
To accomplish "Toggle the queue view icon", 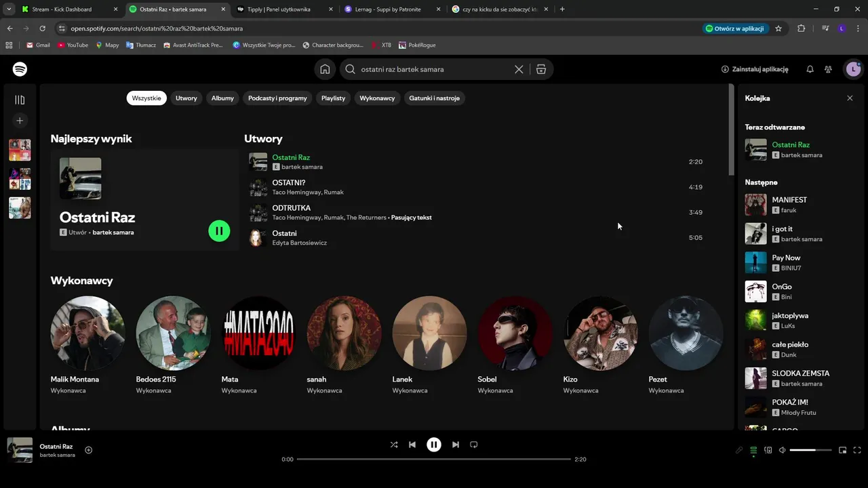I will pyautogui.click(x=753, y=450).
